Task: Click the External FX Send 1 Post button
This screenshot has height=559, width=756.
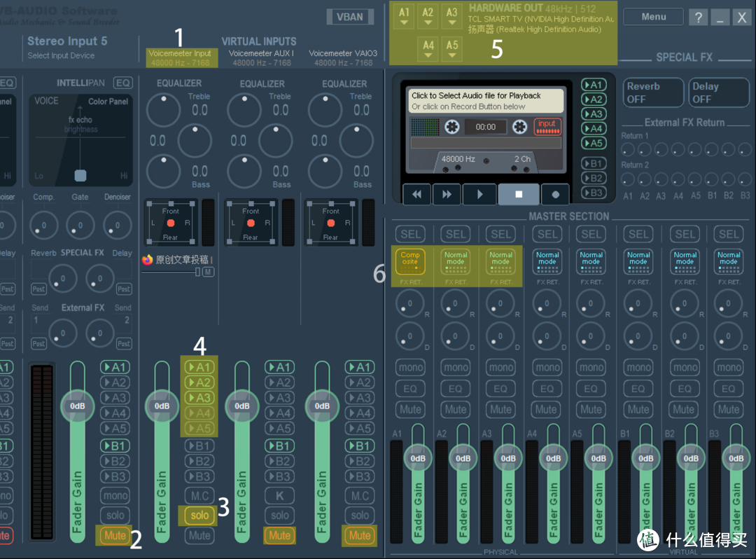Action: pyautogui.click(x=38, y=344)
